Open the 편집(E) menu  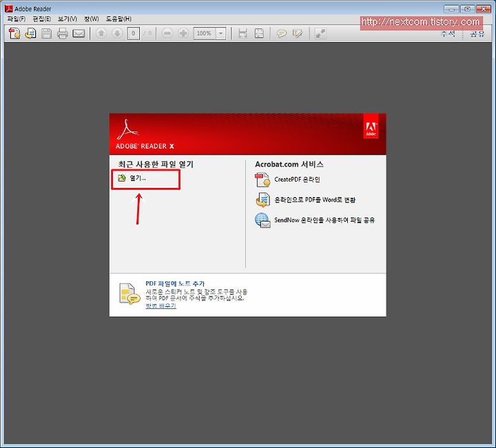(42, 19)
